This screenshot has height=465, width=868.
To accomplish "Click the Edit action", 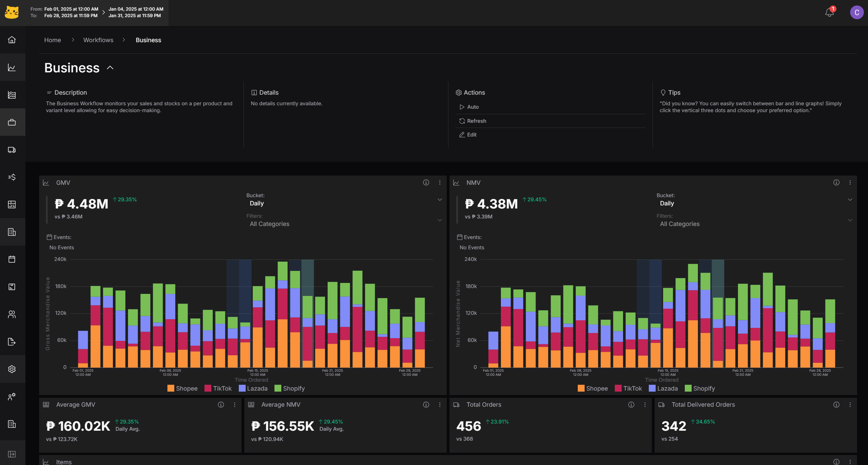I will pyautogui.click(x=471, y=135).
